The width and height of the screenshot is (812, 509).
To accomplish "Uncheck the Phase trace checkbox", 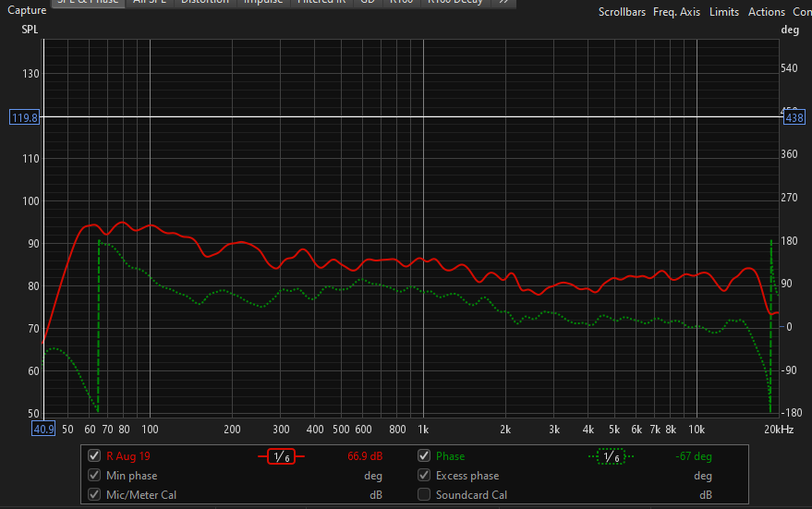I will (x=424, y=456).
